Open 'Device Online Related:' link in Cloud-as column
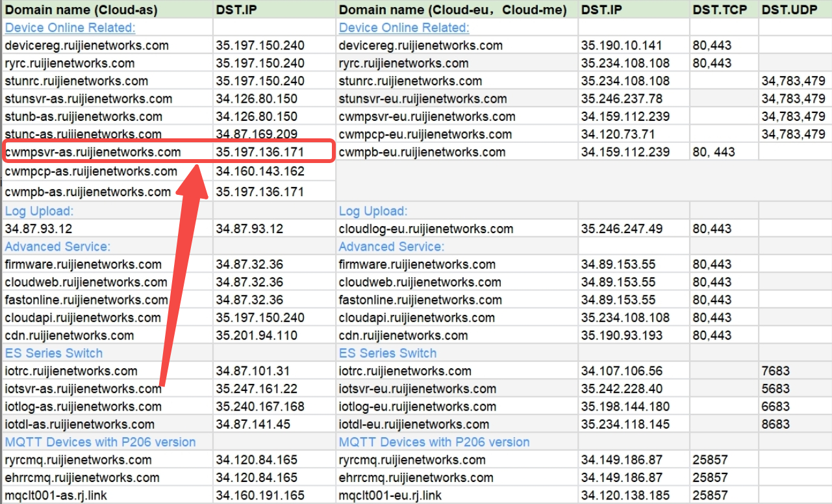This screenshot has width=832, height=504. coord(70,28)
